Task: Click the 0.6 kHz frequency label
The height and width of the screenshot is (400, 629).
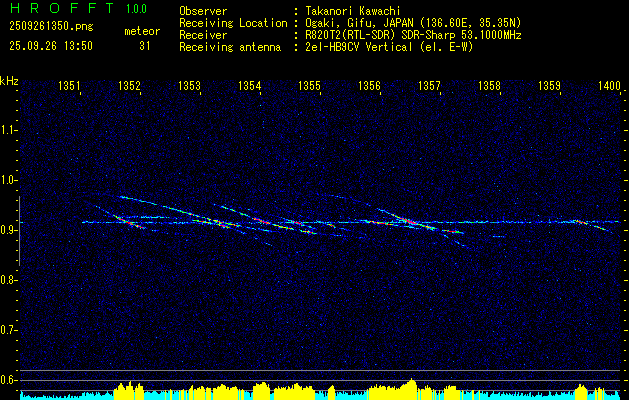Action: tap(8, 380)
